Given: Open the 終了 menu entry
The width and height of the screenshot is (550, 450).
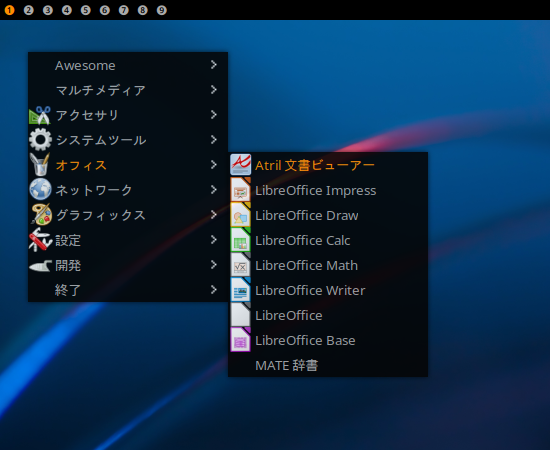Looking at the screenshot, I should (x=128, y=290).
